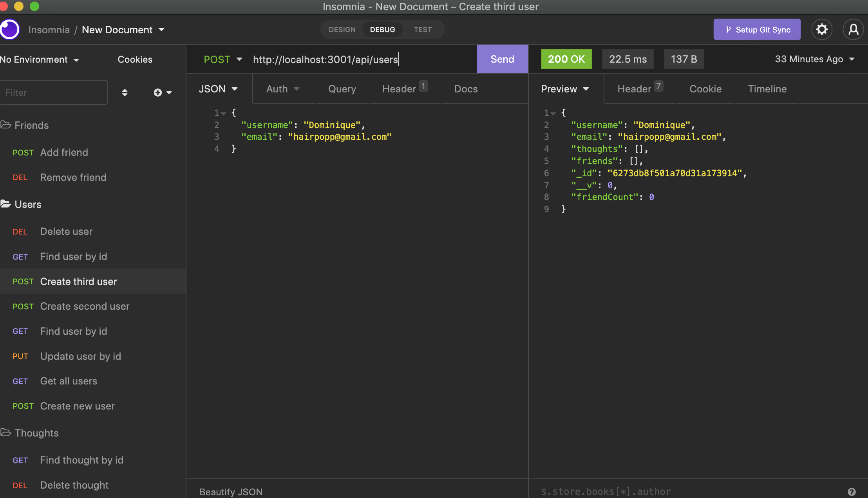Click the Cookie response tab

pyautogui.click(x=705, y=88)
